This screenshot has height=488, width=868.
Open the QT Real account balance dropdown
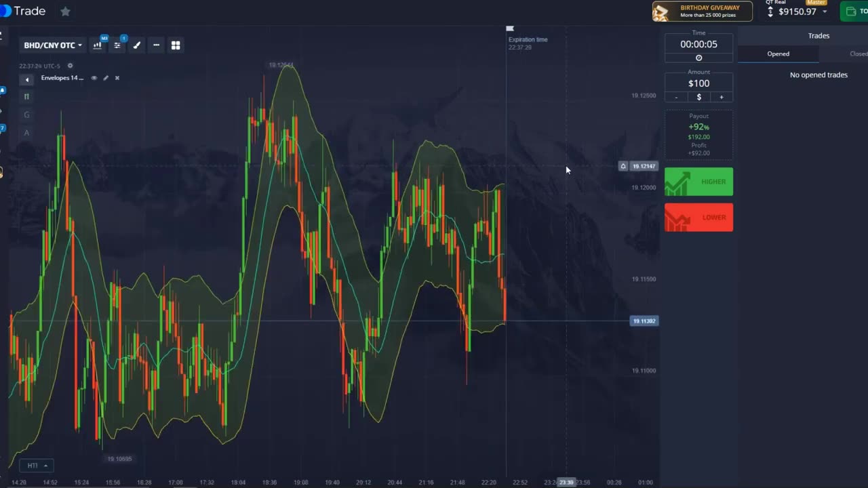click(x=798, y=12)
